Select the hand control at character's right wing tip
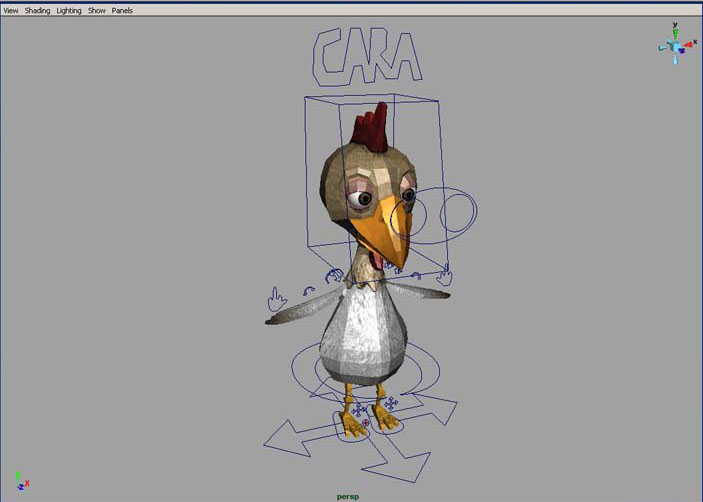 click(277, 299)
